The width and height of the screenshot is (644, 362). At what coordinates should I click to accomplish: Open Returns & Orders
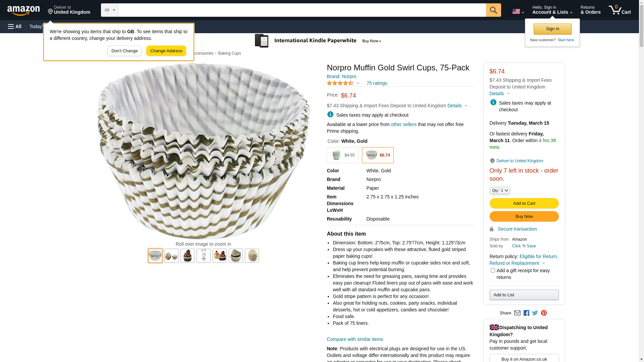coord(590,10)
